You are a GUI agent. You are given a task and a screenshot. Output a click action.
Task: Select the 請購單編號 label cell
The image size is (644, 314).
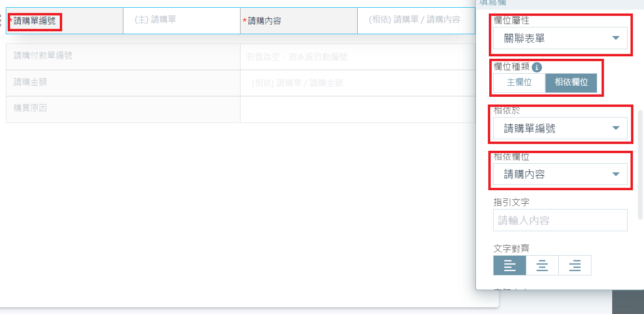[65, 21]
